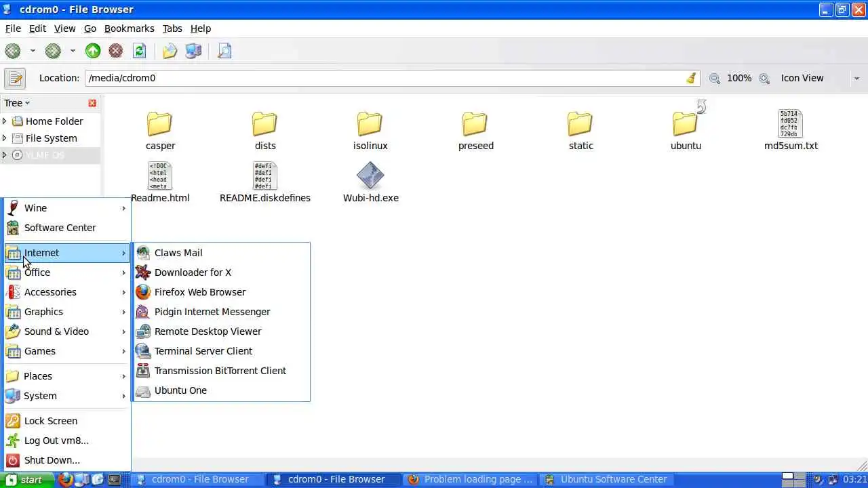Image resolution: width=868 pixels, height=488 pixels.
Task: Open the Bookmarks menu
Action: click(130, 28)
